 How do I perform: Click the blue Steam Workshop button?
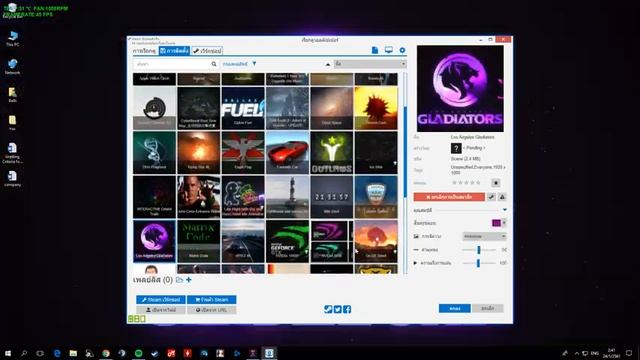[161, 300]
